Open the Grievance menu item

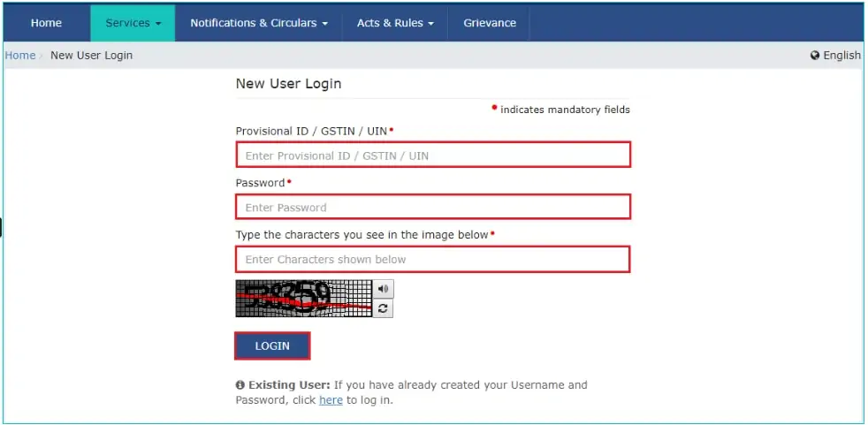pyautogui.click(x=490, y=23)
